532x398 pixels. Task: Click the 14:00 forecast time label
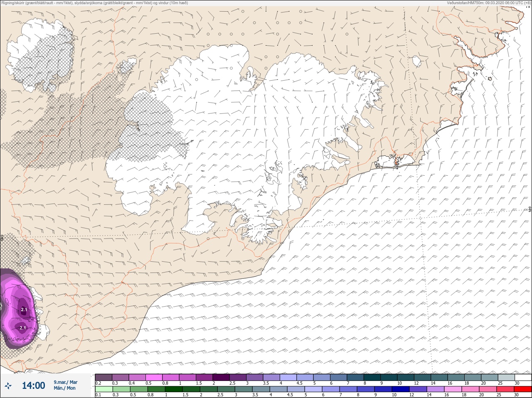(x=33, y=386)
